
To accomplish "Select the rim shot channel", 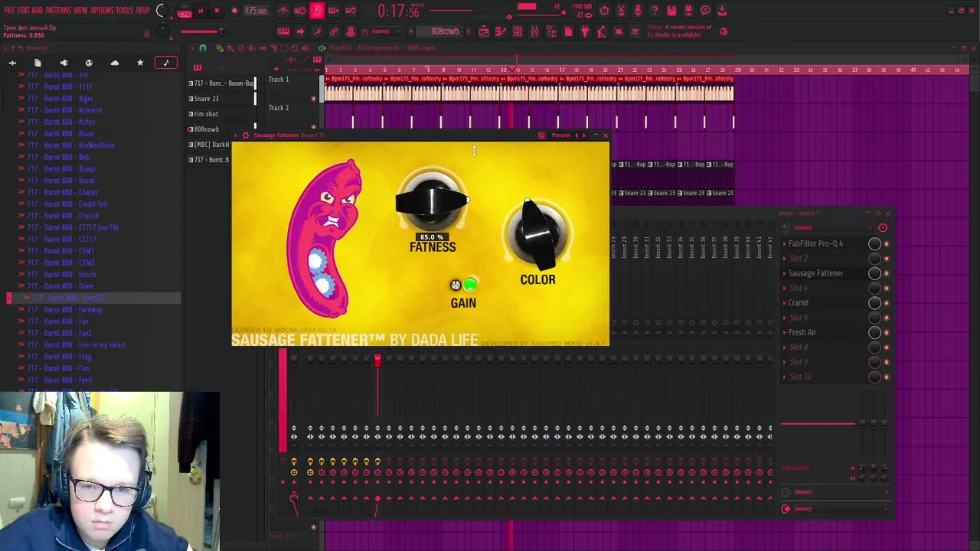I will click(207, 114).
